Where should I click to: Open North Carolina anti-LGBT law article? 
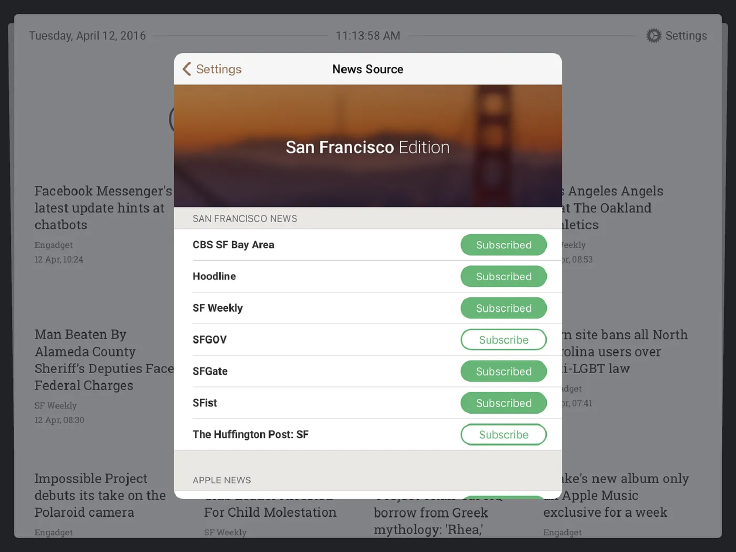624,352
